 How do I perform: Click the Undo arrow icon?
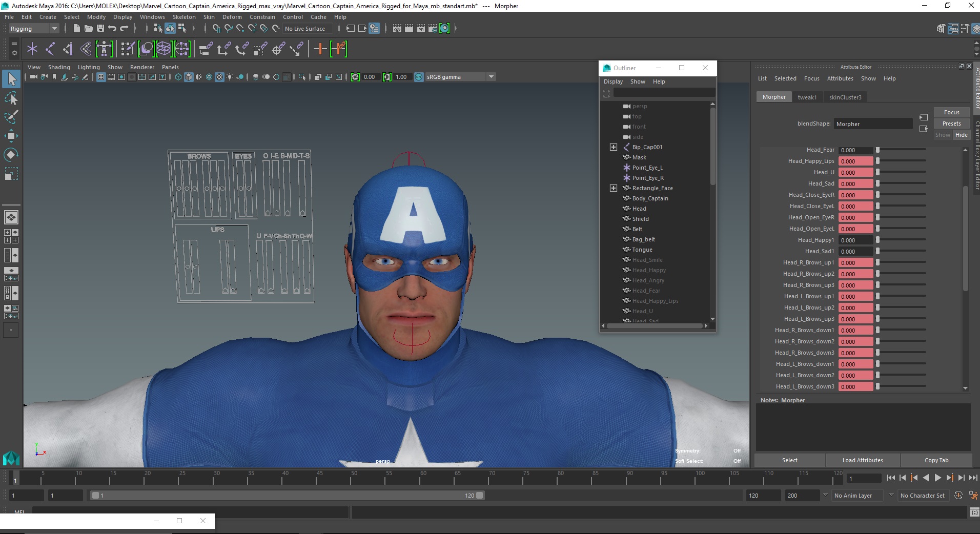point(112,29)
